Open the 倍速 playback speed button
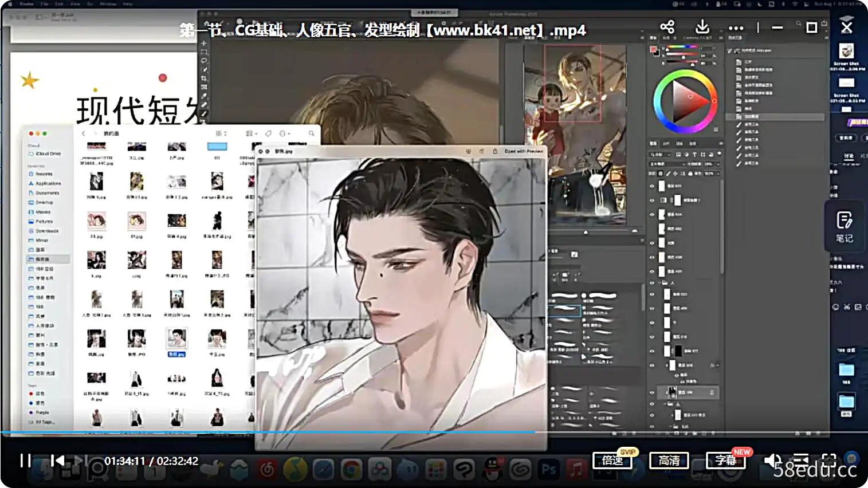The image size is (868, 488). point(612,460)
